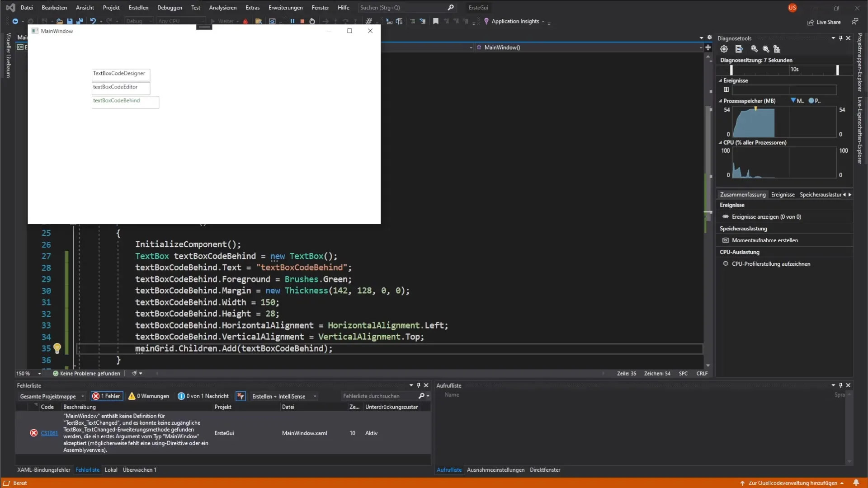
Task: Save all files with the multi-disk icon
Action: (80, 21)
